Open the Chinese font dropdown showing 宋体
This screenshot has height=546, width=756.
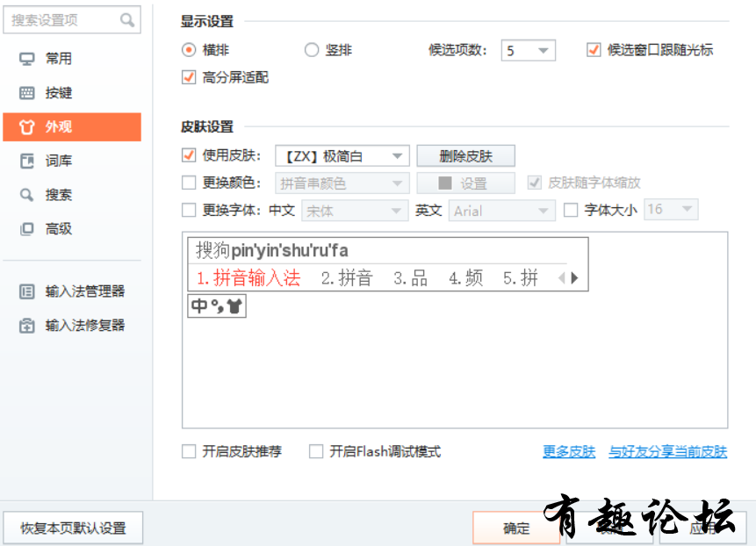[x=355, y=211]
